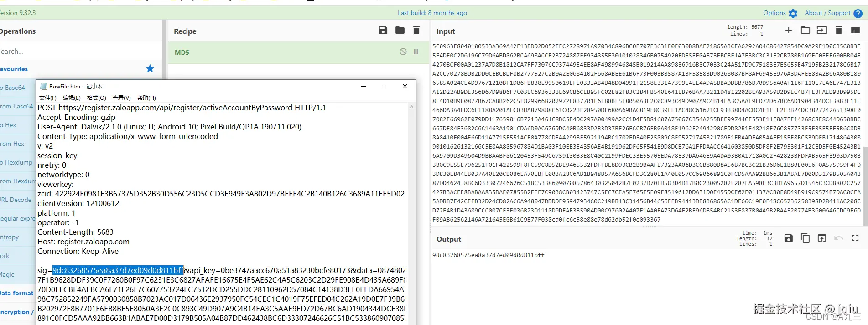Minimize the RawFile.htm Notepad window
868x325 pixels.
pos(364,86)
